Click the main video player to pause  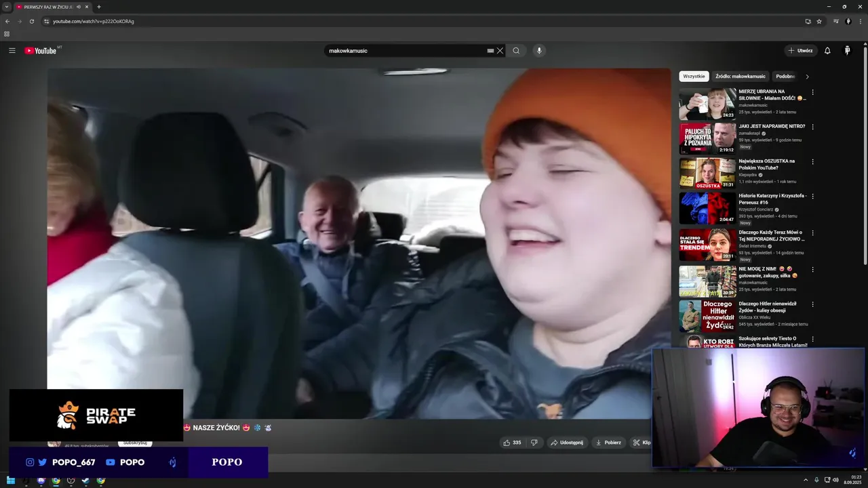tap(359, 243)
